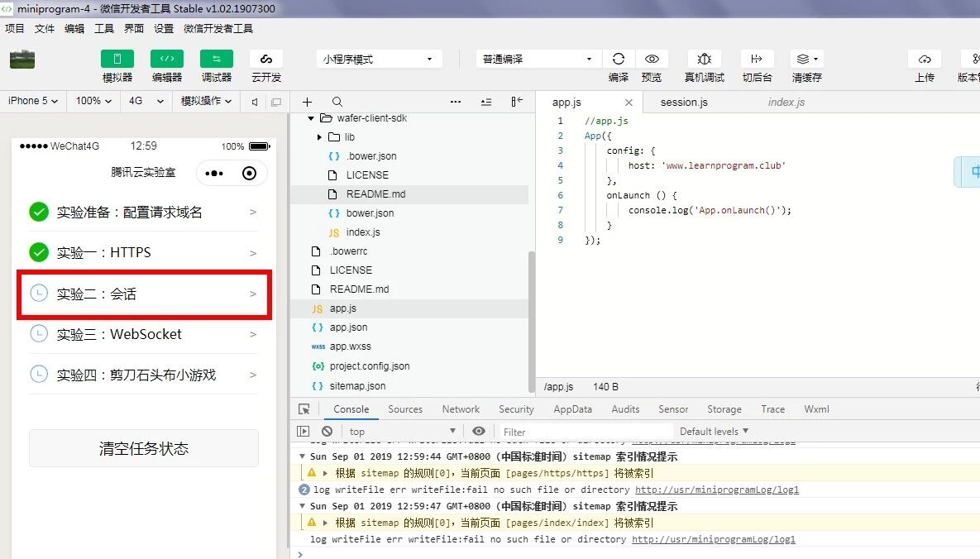Close the app.js editor tab

629,103
